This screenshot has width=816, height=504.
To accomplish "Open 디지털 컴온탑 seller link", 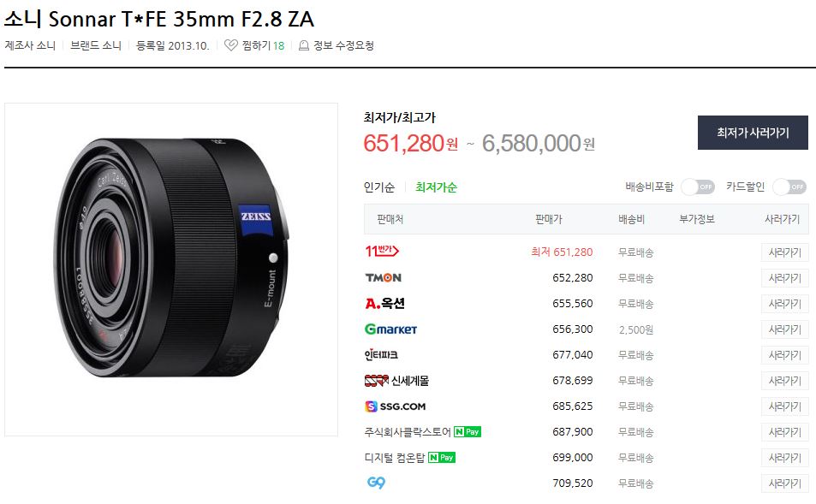I will pos(395,458).
